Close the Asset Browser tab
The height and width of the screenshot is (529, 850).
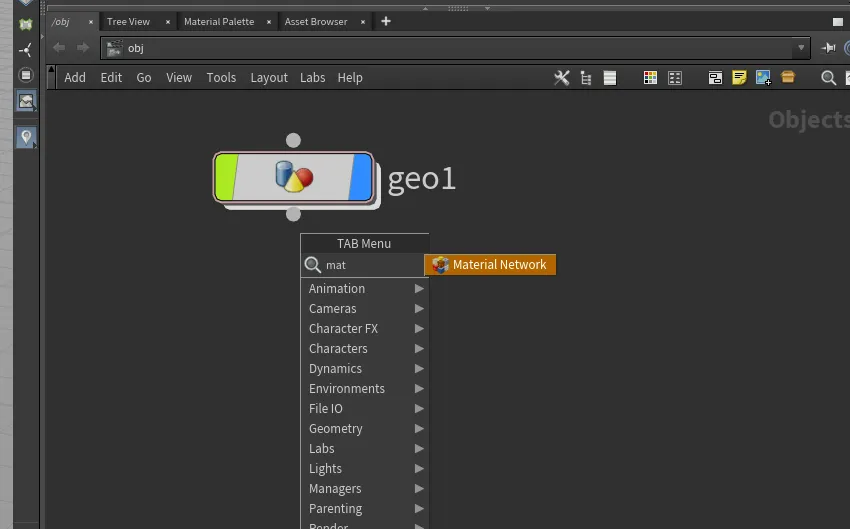[x=363, y=22]
